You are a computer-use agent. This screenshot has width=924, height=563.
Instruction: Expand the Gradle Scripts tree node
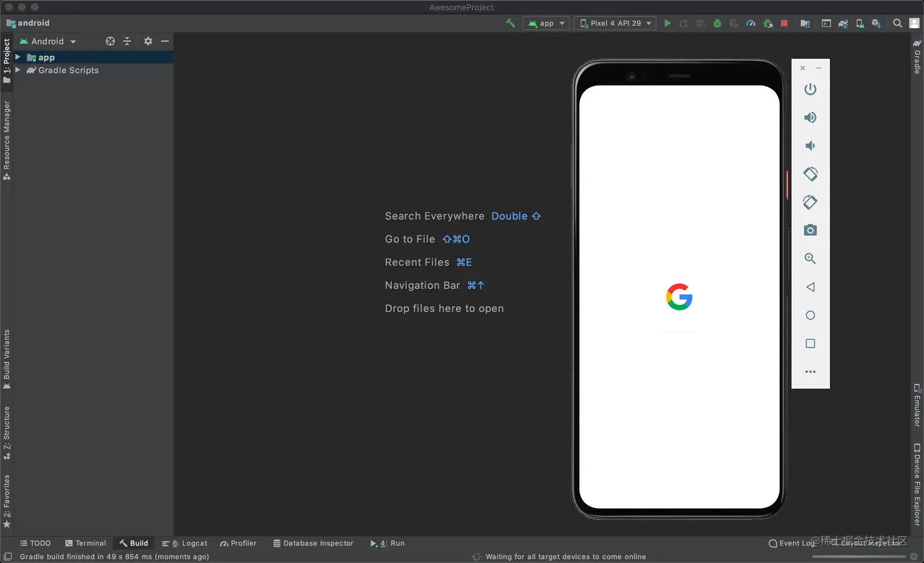(x=18, y=70)
